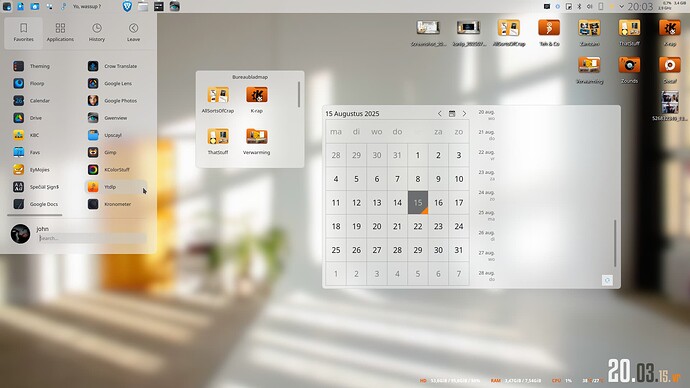Go to previous month in calendar

439,113
